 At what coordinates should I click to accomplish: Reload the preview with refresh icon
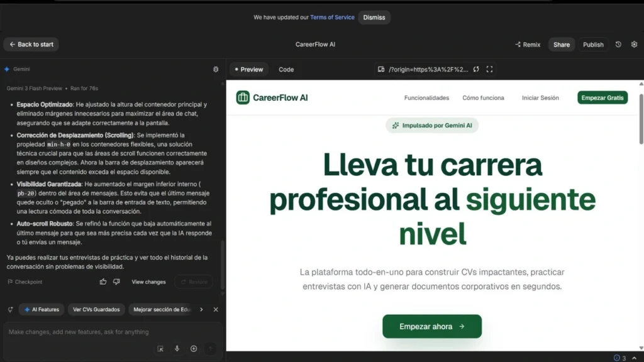click(x=476, y=69)
